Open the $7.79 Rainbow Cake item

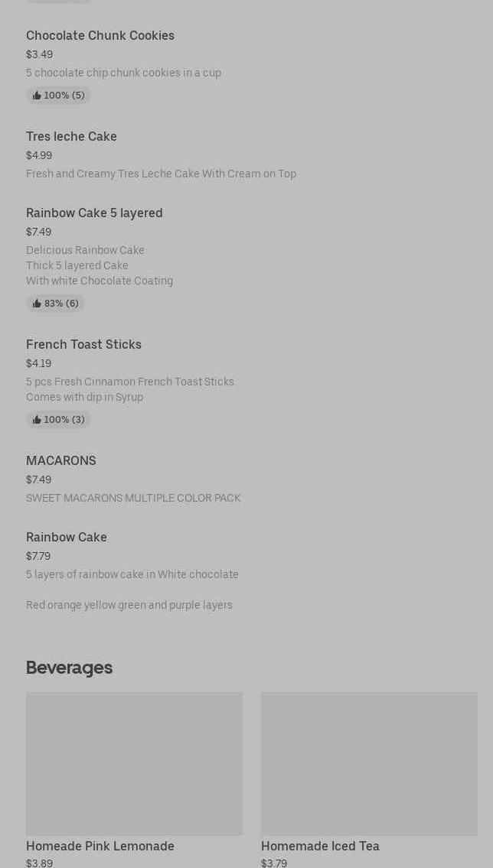67,537
